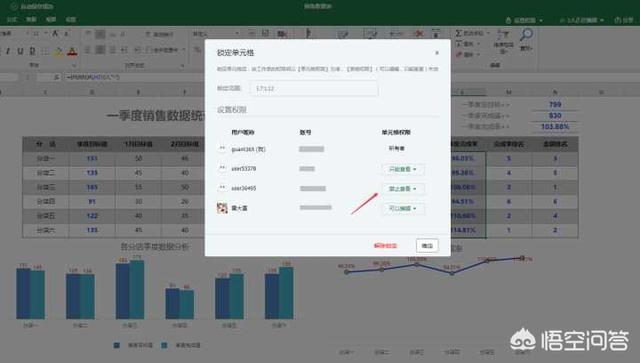Image resolution: width=640 pixels, height=363 pixels.
Task: Click the yellow fill color icon
Action: point(59,51)
